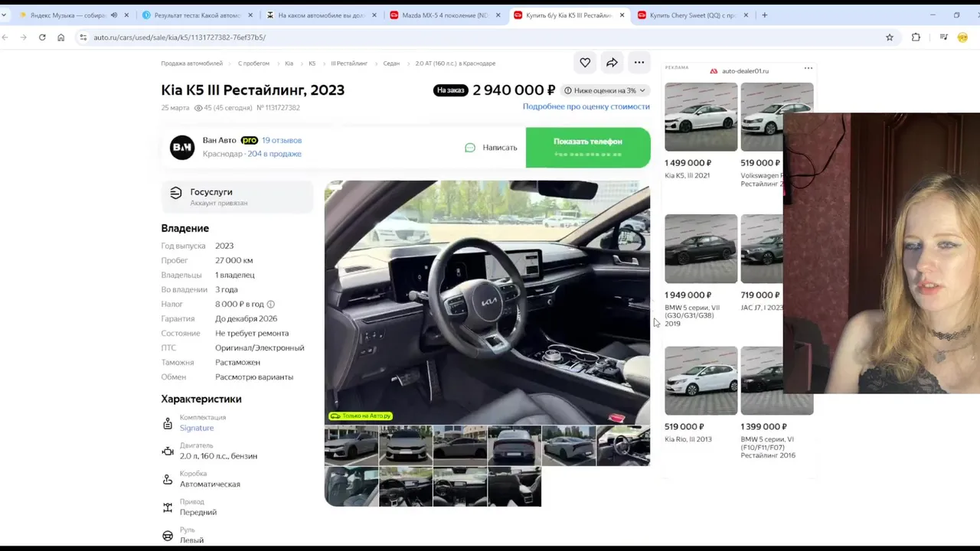This screenshot has width=980, height=551.
Task: Click the 2.0 AT (160 л.с.) в Краснодаре breadcrumb
Action: 456,64
